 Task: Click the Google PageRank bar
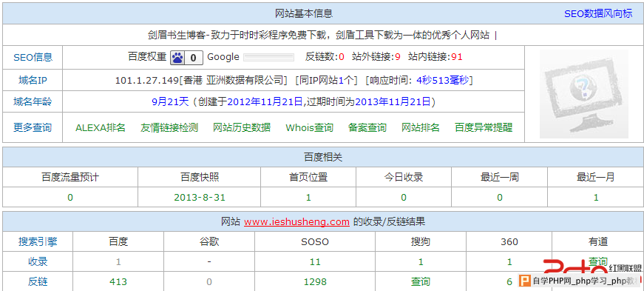click(268, 57)
